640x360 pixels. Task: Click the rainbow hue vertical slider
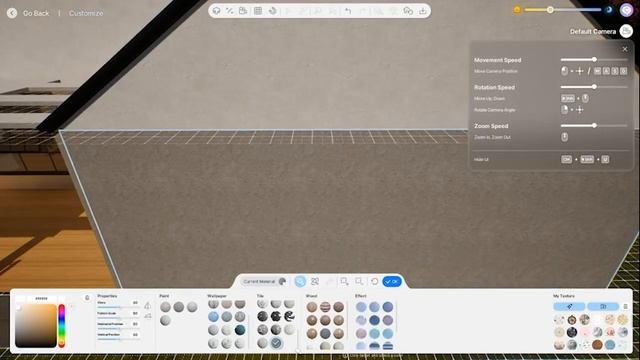(62, 325)
